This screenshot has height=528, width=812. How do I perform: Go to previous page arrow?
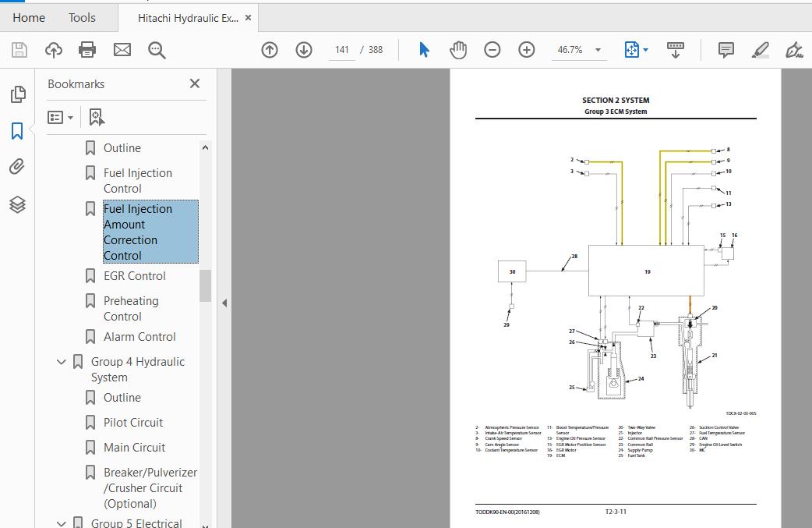pos(270,50)
